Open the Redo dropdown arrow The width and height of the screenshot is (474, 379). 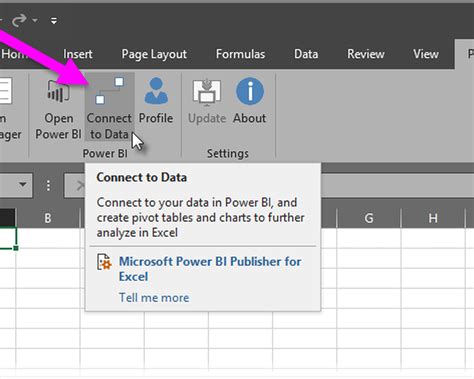click(x=35, y=21)
